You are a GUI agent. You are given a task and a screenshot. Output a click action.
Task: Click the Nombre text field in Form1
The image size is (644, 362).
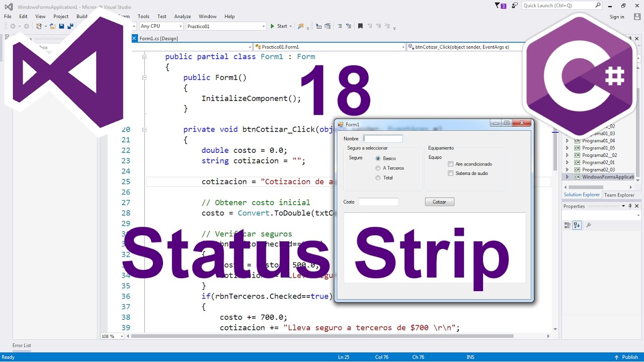383,139
